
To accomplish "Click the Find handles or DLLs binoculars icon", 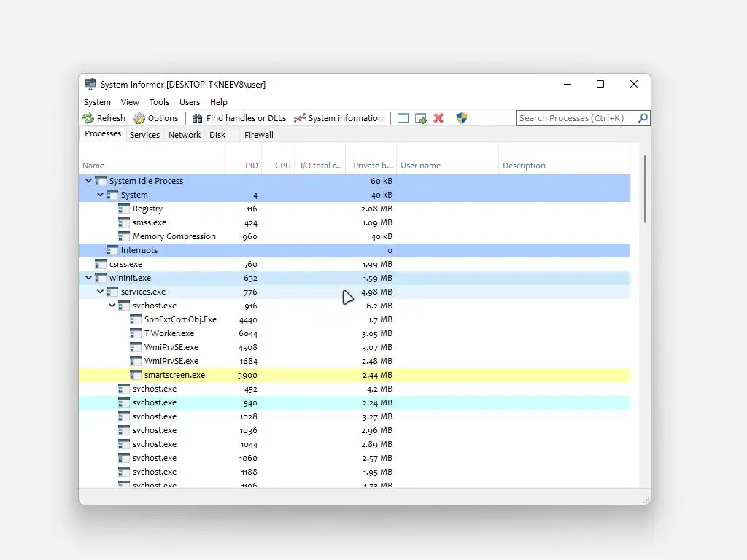I will (197, 118).
